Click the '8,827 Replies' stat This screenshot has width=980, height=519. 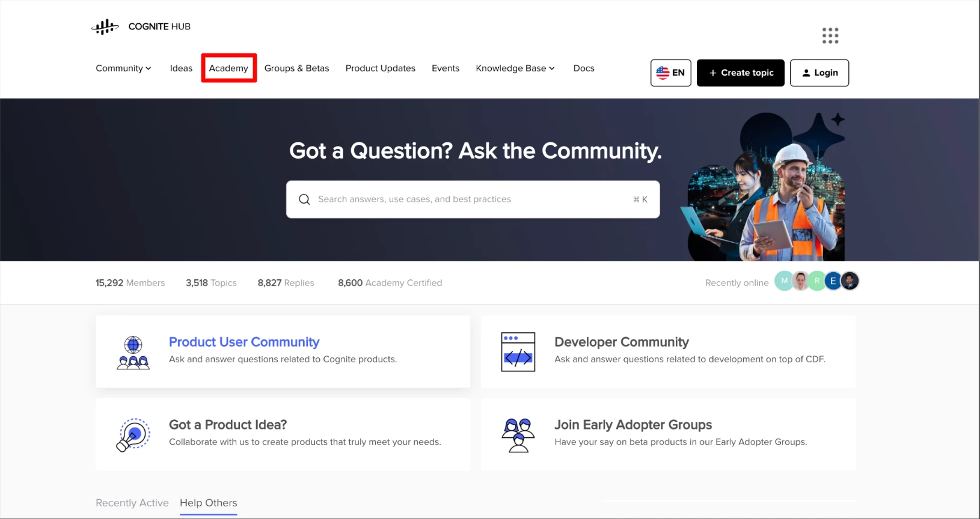click(x=286, y=283)
